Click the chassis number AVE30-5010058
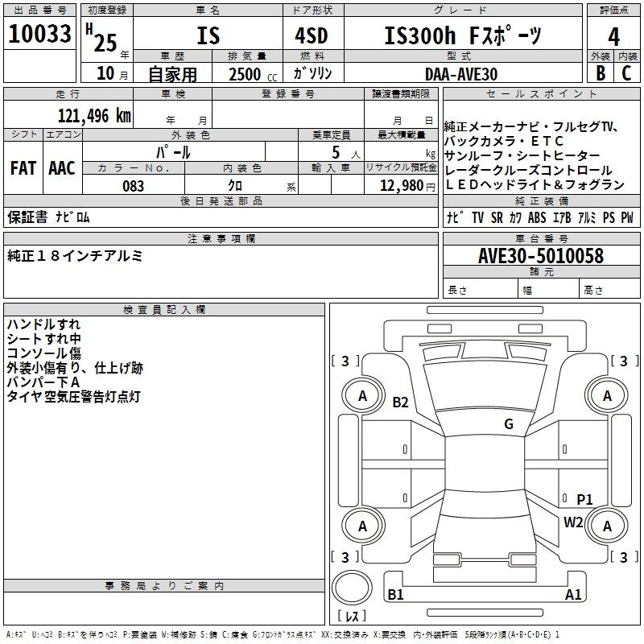The image size is (644, 644). tap(541, 256)
